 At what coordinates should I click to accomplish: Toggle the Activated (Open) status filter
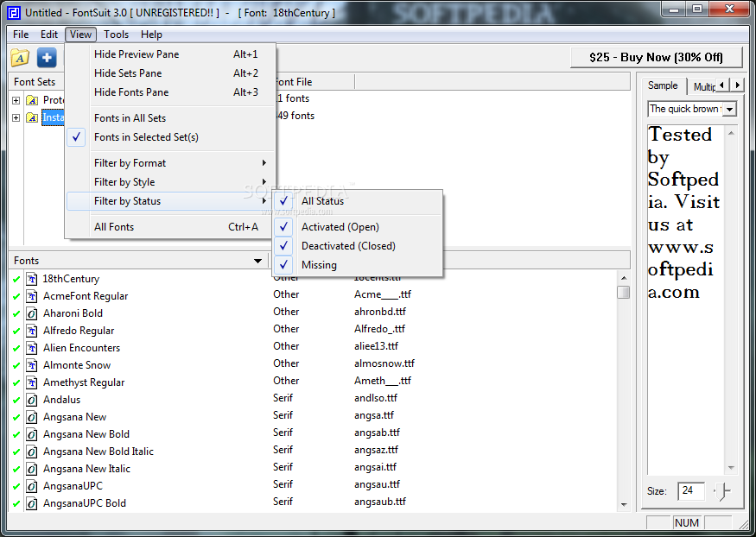click(x=358, y=227)
